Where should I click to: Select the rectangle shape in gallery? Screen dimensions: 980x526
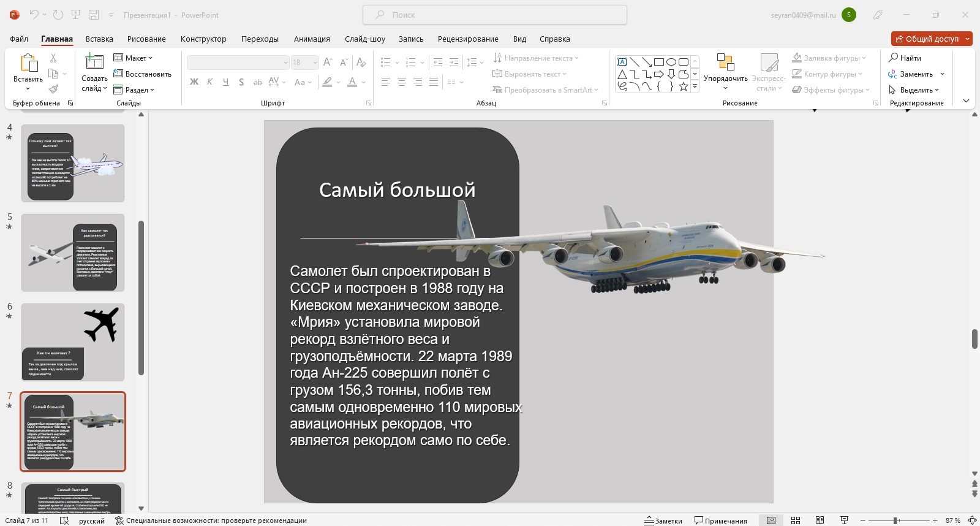pos(659,61)
